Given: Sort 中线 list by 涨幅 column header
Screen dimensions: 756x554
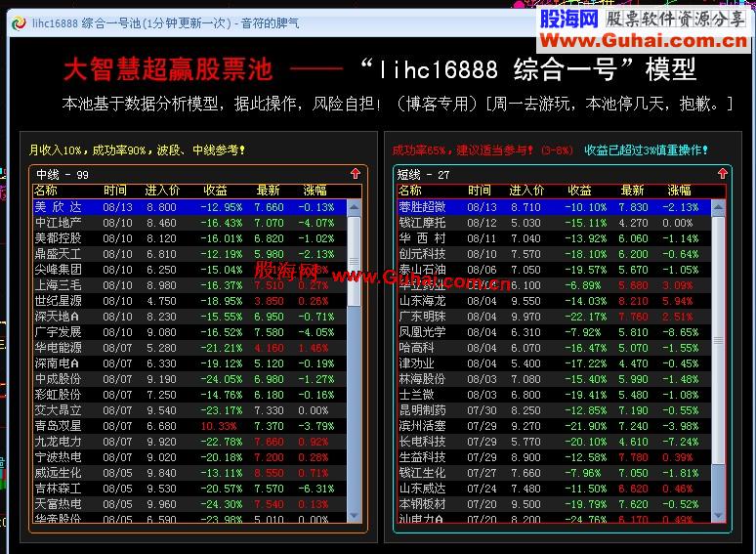Looking at the screenshot, I should [x=315, y=191].
